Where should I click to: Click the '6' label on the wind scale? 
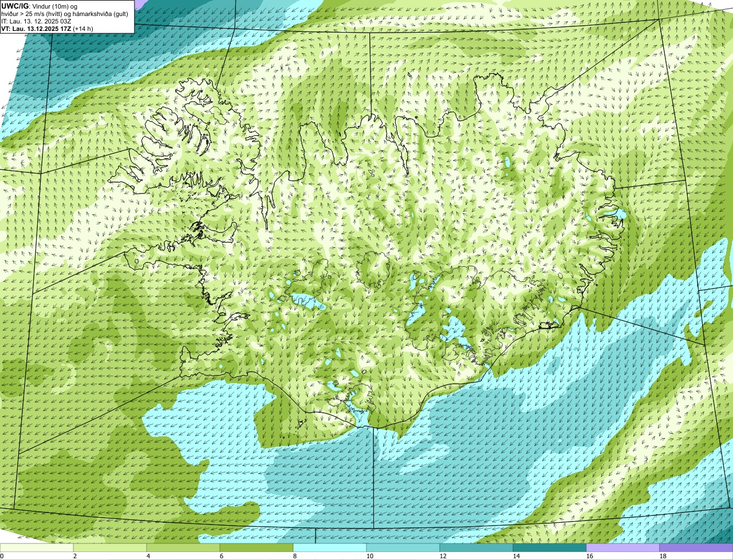coord(222,556)
